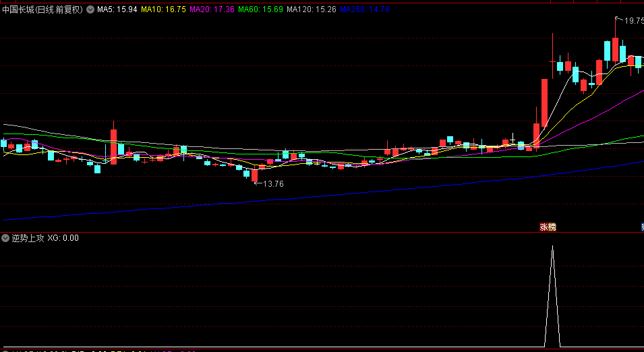Select the yellow MA10: 16.75 label
Viewport: 644px width, 352px height.
point(163,9)
